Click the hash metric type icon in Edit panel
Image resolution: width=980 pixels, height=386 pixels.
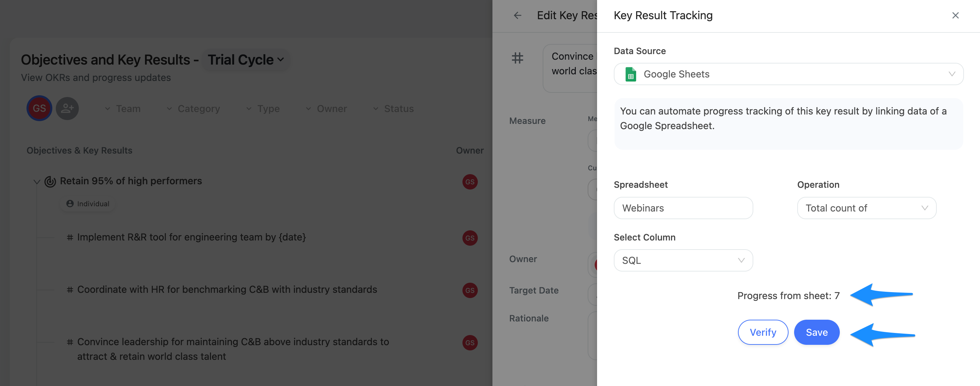click(x=518, y=58)
